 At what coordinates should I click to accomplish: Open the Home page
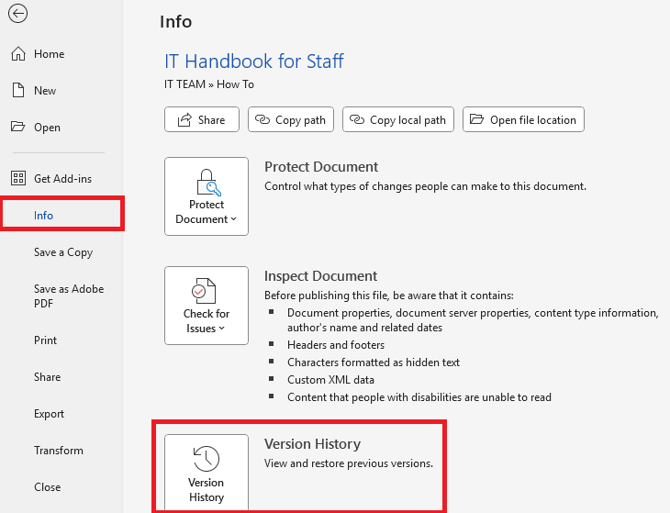tap(48, 54)
